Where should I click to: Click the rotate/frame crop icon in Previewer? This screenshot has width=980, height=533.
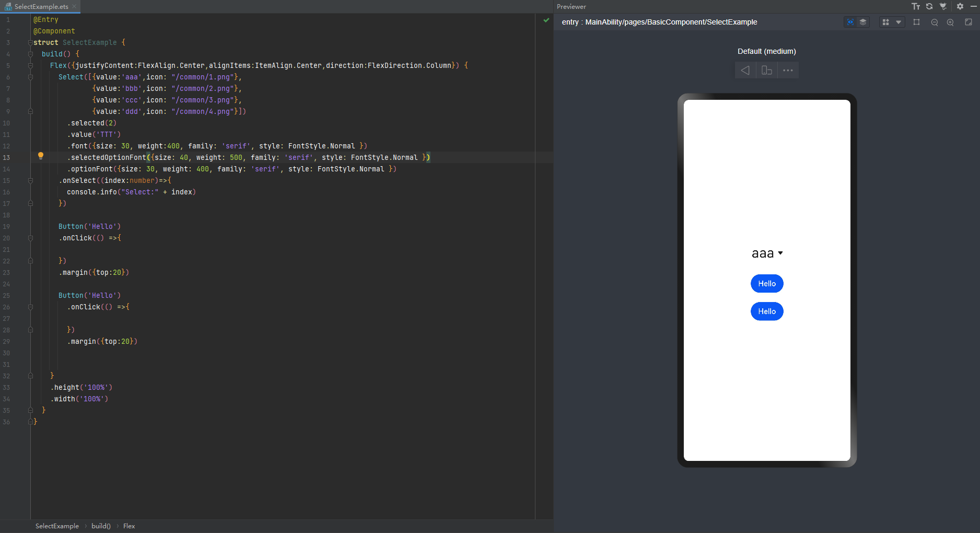(916, 22)
